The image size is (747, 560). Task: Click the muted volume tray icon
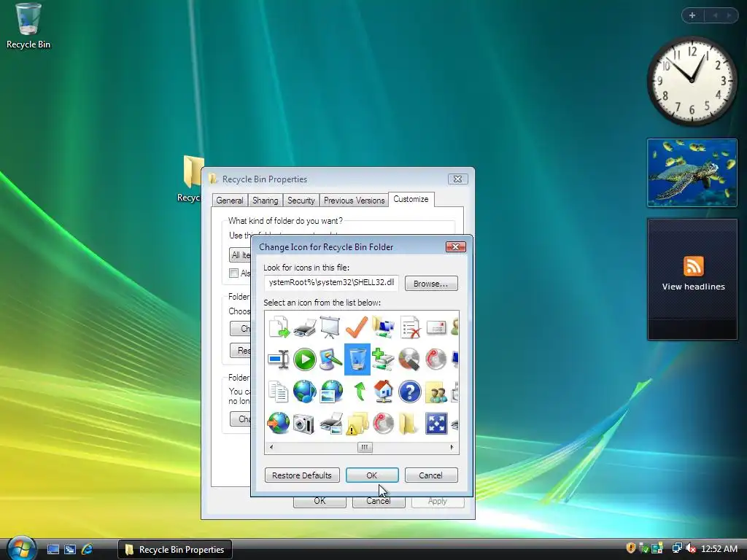[690, 548]
